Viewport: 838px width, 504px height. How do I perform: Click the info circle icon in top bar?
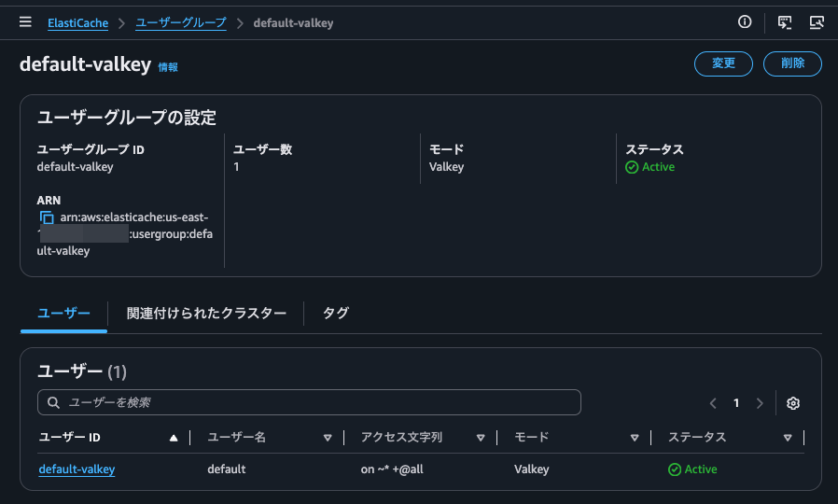pyautogui.click(x=745, y=21)
